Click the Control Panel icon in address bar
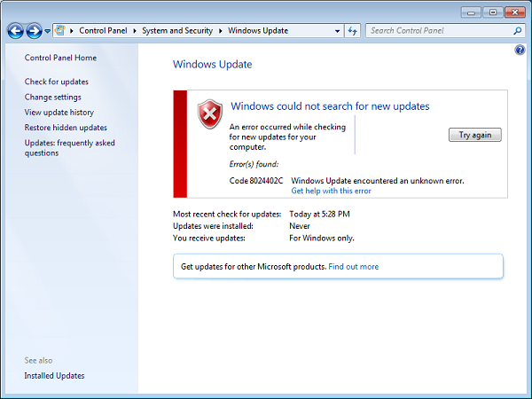Image resolution: width=532 pixels, height=399 pixels. [x=59, y=30]
